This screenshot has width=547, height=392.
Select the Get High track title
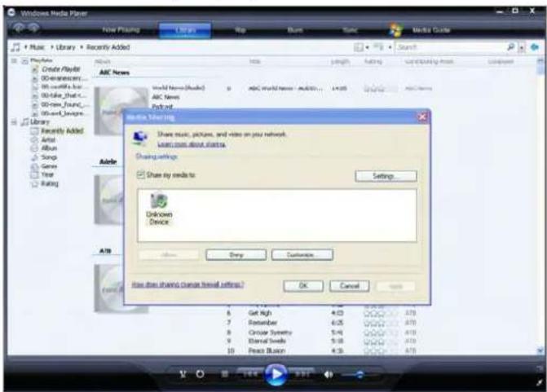point(260,313)
